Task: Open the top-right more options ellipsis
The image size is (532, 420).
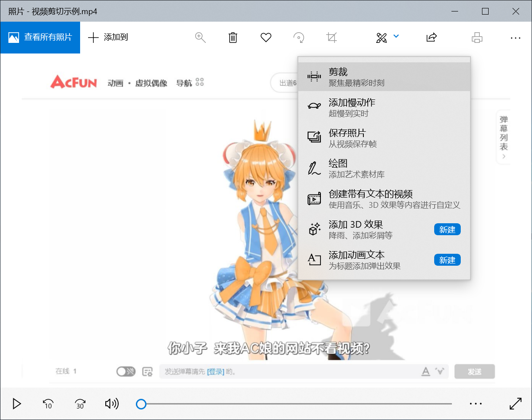Action: [x=516, y=38]
